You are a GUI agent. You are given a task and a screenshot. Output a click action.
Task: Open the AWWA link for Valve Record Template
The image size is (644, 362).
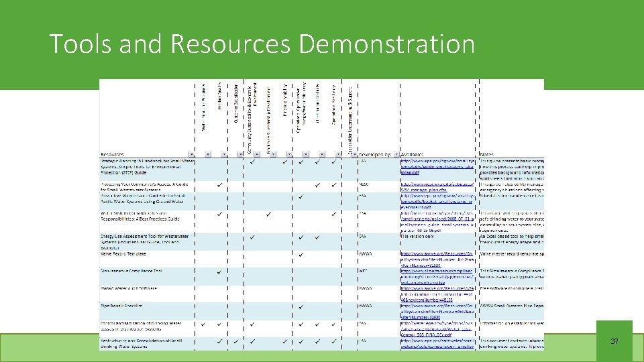[x=437, y=260]
